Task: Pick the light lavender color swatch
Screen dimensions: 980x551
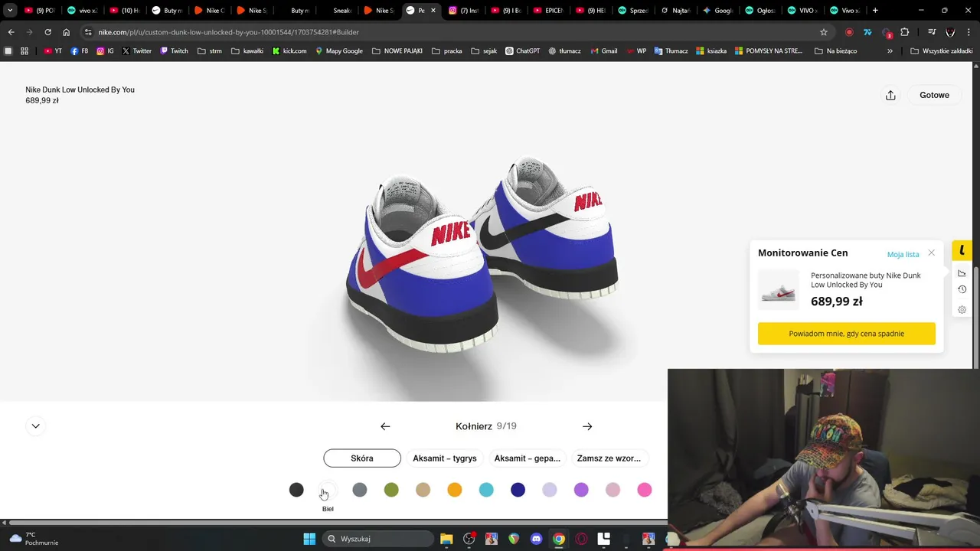Action: pos(550,490)
